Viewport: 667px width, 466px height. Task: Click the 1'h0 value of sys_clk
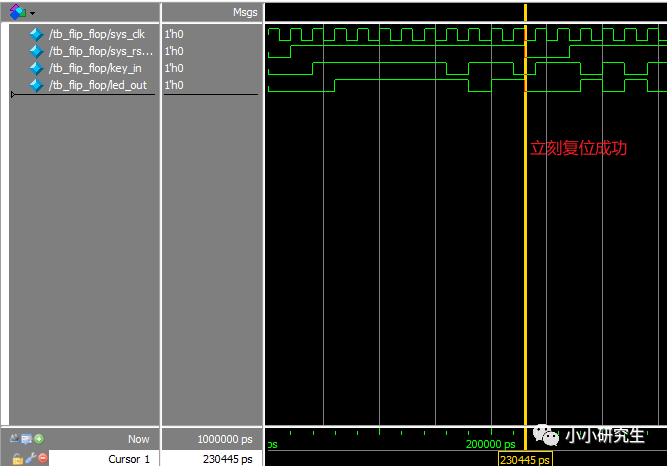174,34
